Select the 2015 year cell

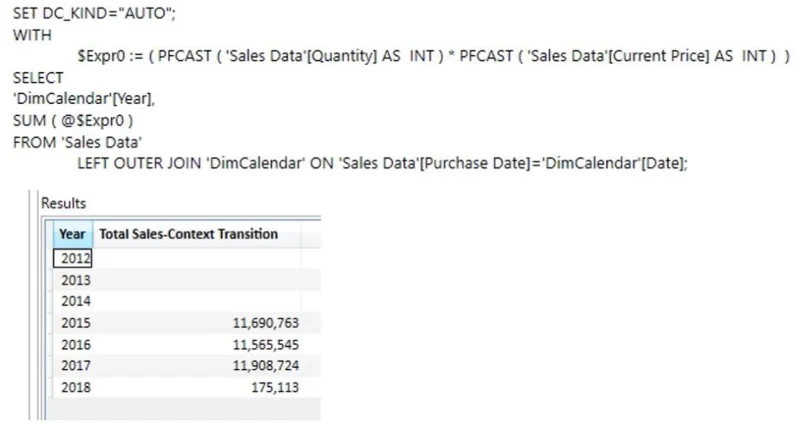click(x=73, y=323)
